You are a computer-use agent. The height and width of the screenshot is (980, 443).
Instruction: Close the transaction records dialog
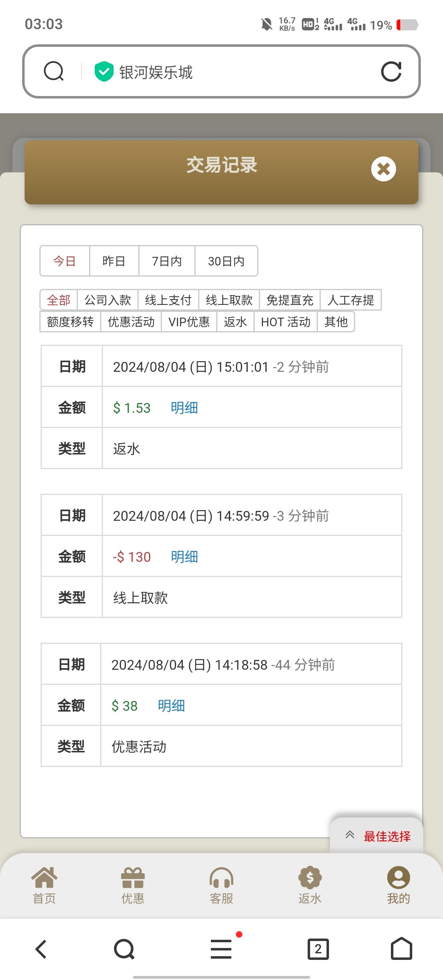coord(384,169)
